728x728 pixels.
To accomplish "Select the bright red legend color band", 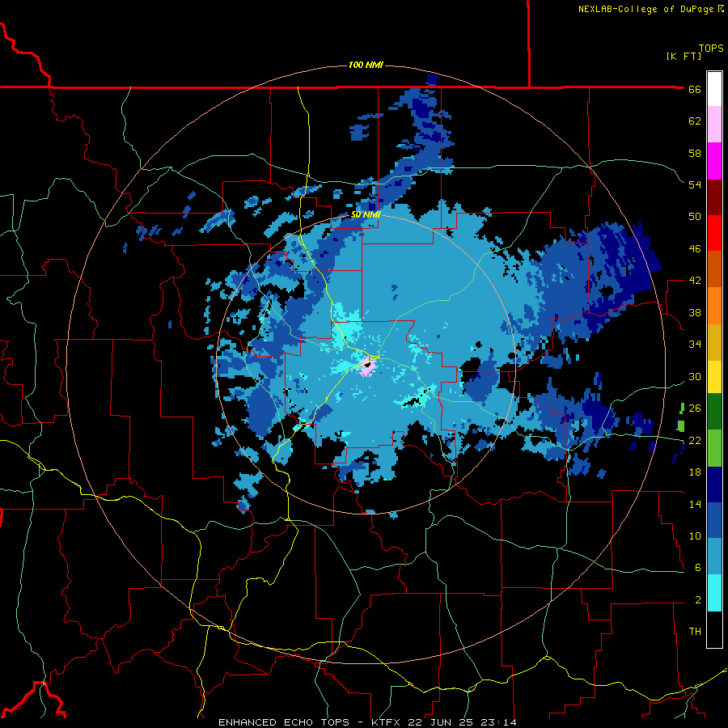I will pyautogui.click(x=714, y=232).
